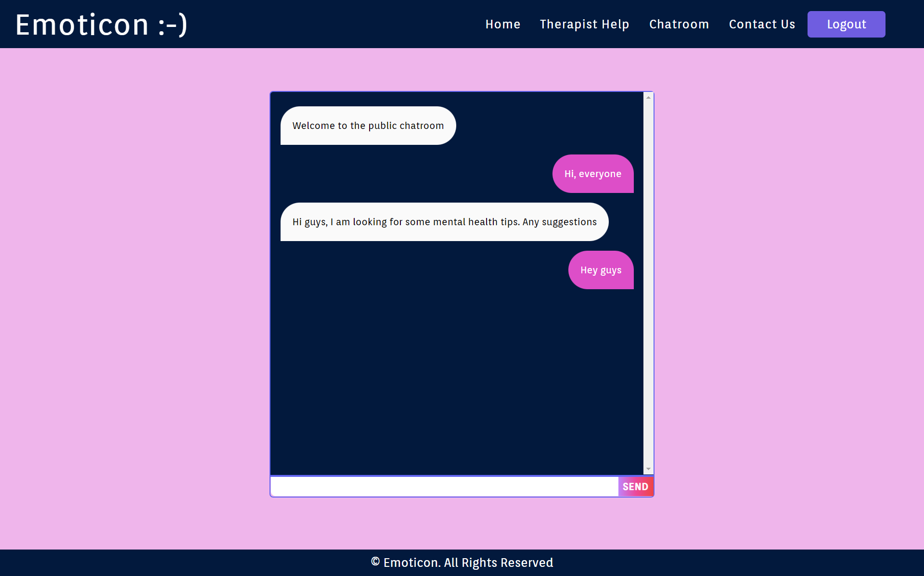The width and height of the screenshot is (924, 576).
Task: Click the chat scrollbar up arrow
Action: [648, 97]
